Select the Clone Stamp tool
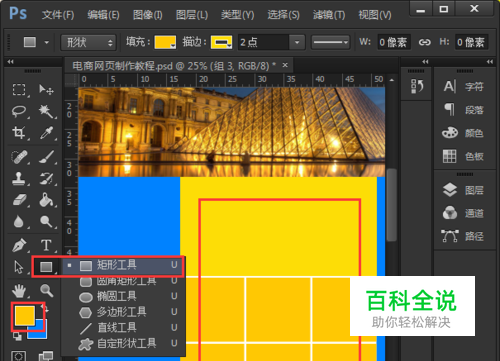The height and width of the screenshot is (361, 500). [19, 179]
